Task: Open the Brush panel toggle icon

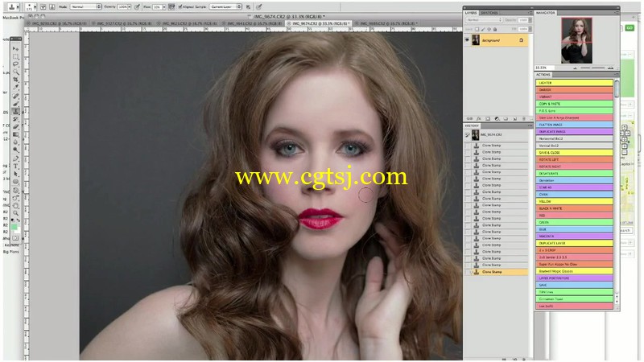Action: [x=43, y=6]
